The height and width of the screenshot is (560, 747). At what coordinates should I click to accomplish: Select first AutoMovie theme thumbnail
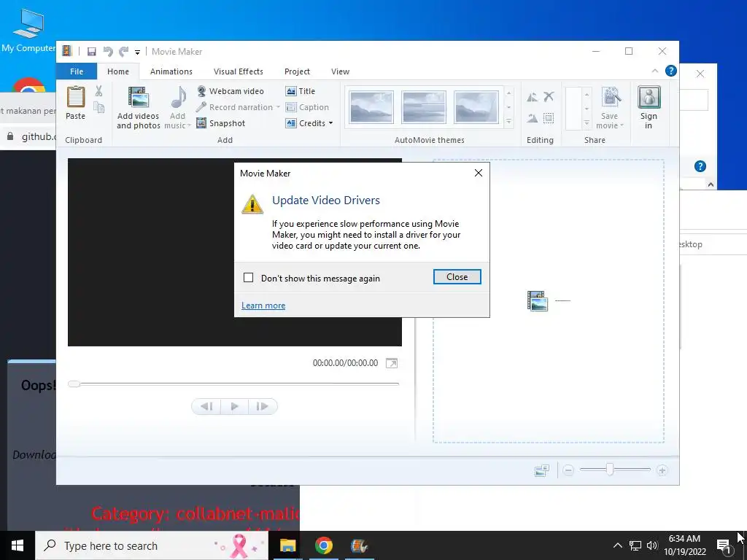tap(371, 107)
